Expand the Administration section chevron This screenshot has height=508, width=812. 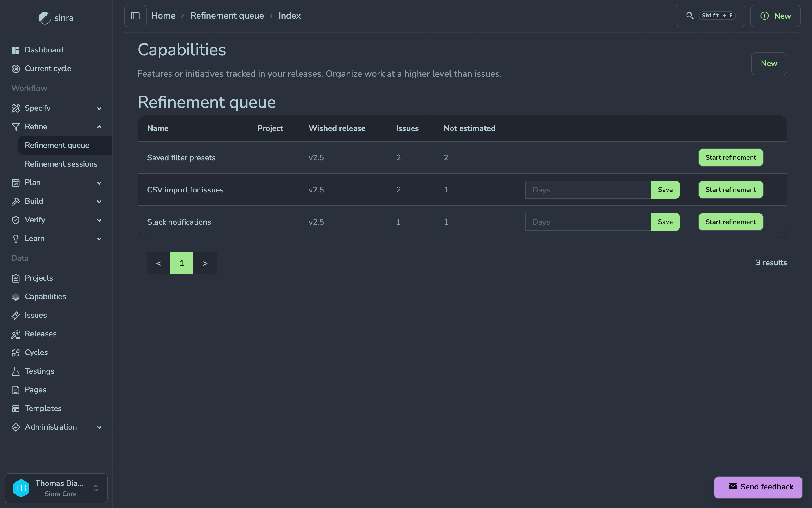(x=99, y=427)
